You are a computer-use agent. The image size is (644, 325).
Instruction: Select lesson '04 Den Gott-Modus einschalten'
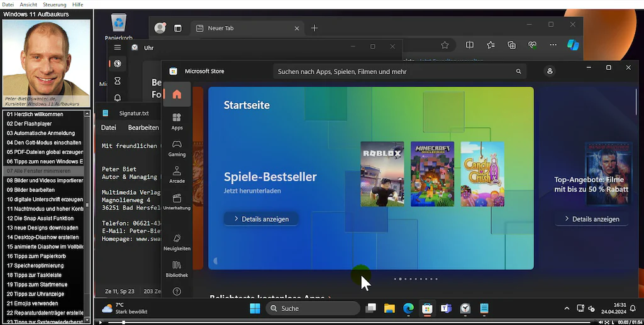click(44, 143)
